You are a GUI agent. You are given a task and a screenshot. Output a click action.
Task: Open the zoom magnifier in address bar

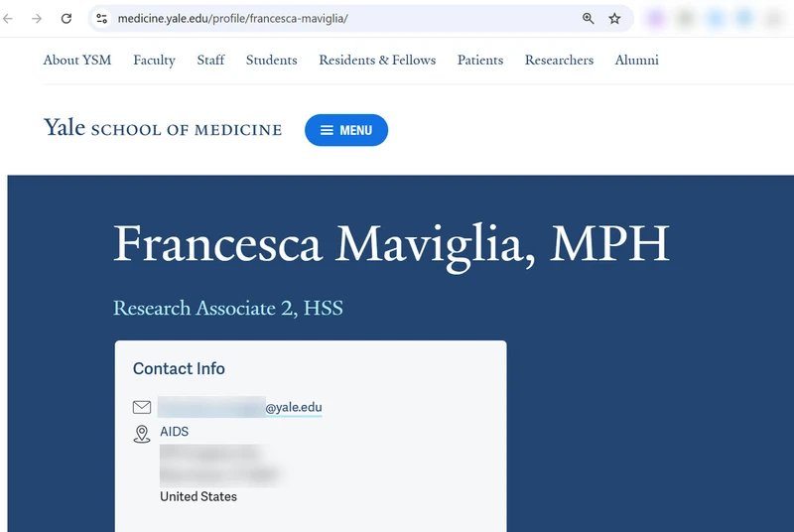(588, 19)
